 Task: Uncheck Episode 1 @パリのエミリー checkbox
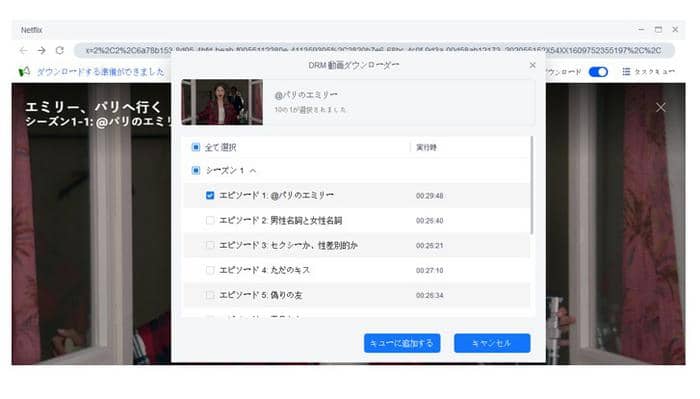tap(210, 195)
